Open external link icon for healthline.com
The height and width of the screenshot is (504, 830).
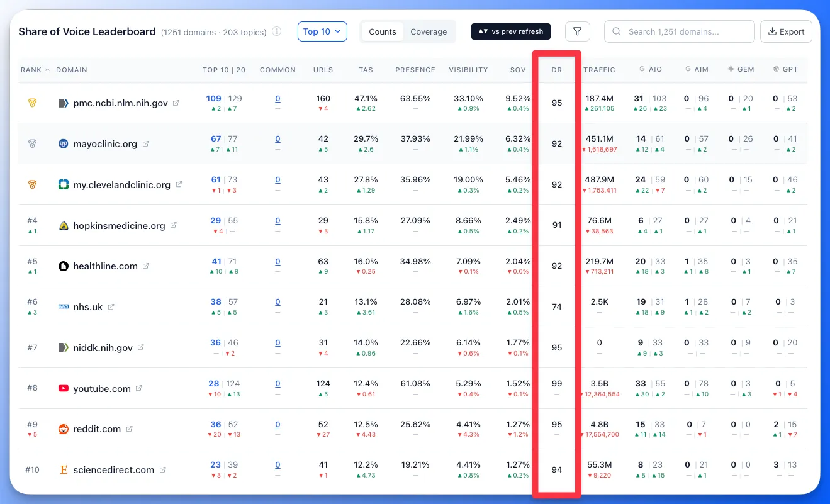(x=145, y=266)
